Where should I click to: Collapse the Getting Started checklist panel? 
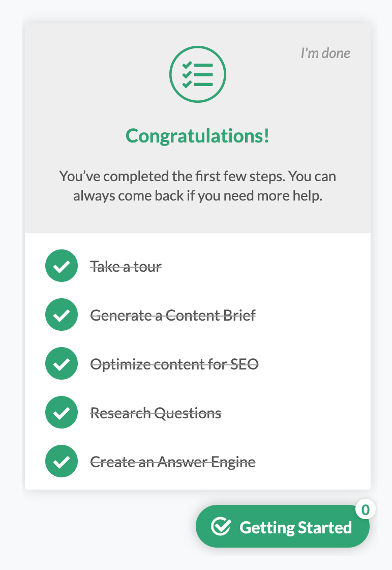282,526
